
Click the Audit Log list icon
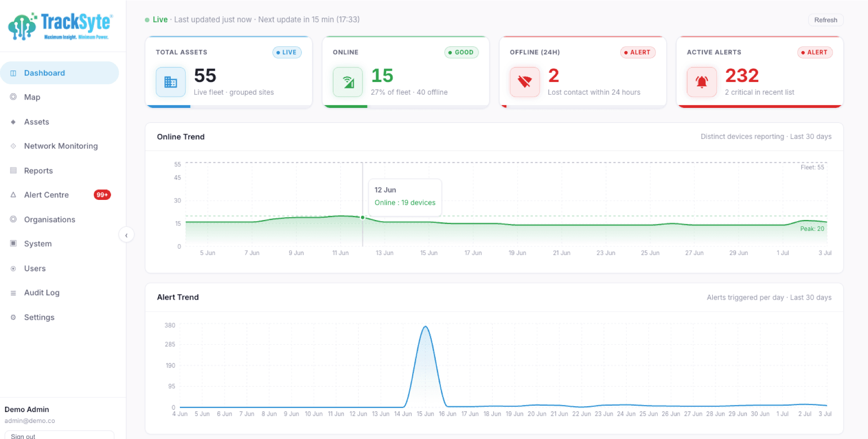(13, 293)
